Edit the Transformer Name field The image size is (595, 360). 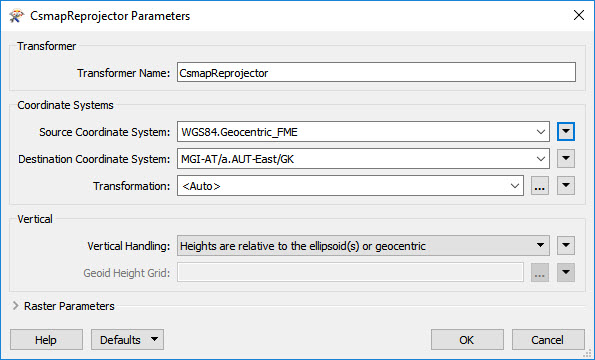(x=376, y=72)
